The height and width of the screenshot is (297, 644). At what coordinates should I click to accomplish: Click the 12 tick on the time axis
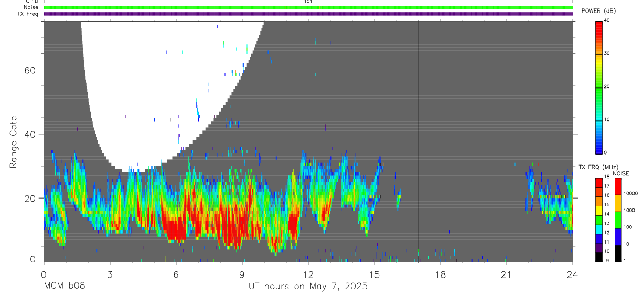(308, 275)
